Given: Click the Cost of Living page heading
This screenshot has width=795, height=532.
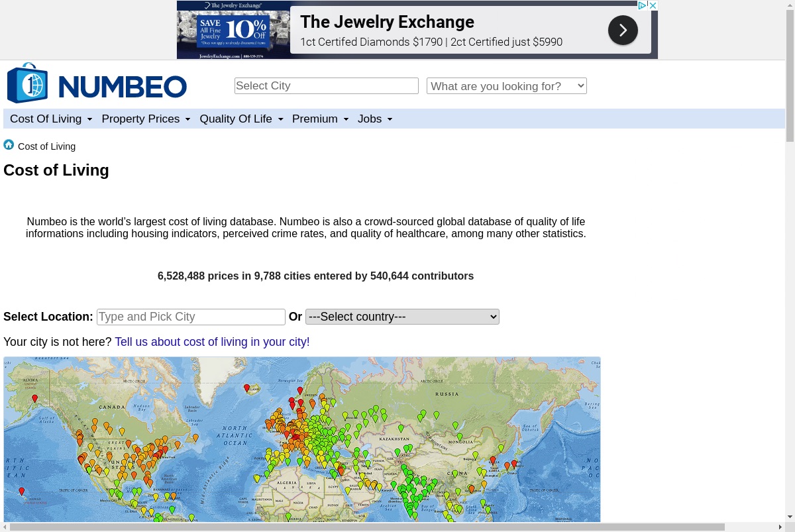Looking at the screenshot, I should [x=56, y=170].
